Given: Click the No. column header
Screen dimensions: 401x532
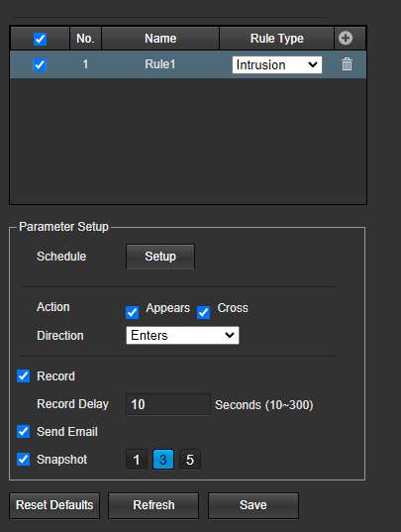Looking at the screenshot, I should pos(85,39).
